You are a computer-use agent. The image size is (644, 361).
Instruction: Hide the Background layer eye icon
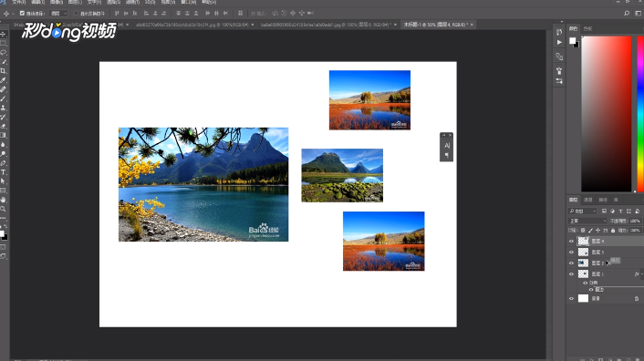pos(571,299)
